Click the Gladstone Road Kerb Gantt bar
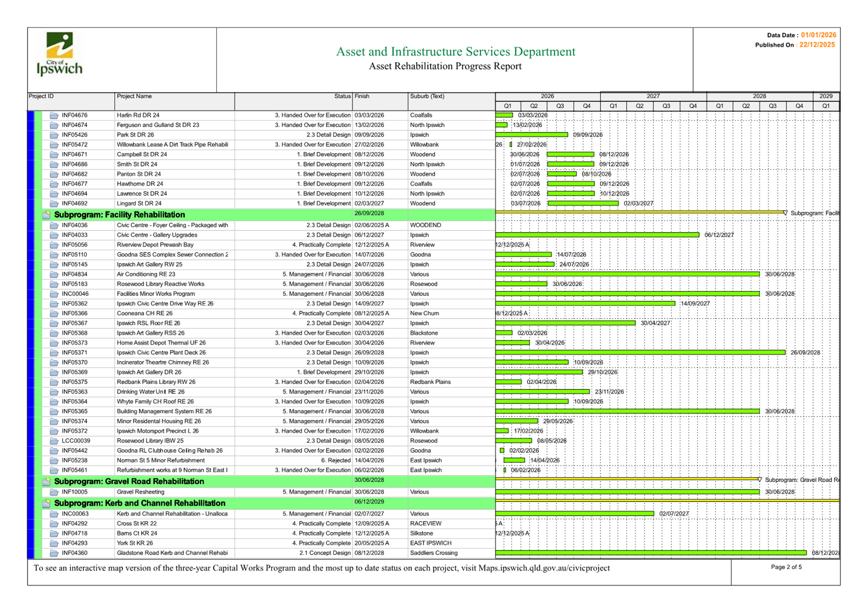This screenshot has height=613, width=868. (x=650, y=553)
